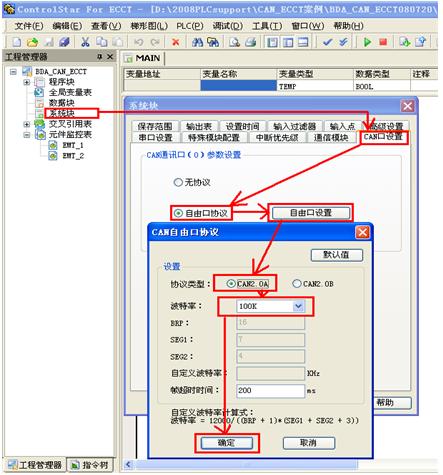Select the 自由口协议 radio button
Viewport: 443px width, 475px height.
coord(179,213)
